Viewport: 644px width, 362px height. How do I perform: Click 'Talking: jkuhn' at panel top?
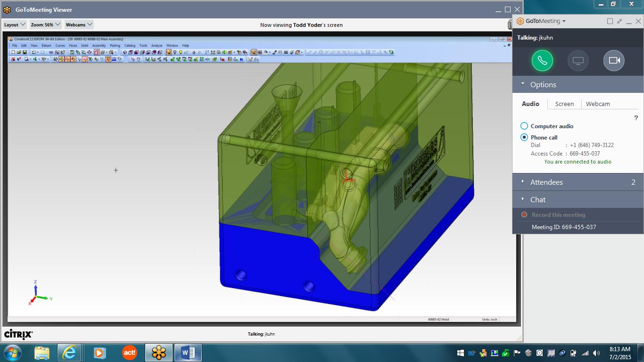tap(535, 38)
